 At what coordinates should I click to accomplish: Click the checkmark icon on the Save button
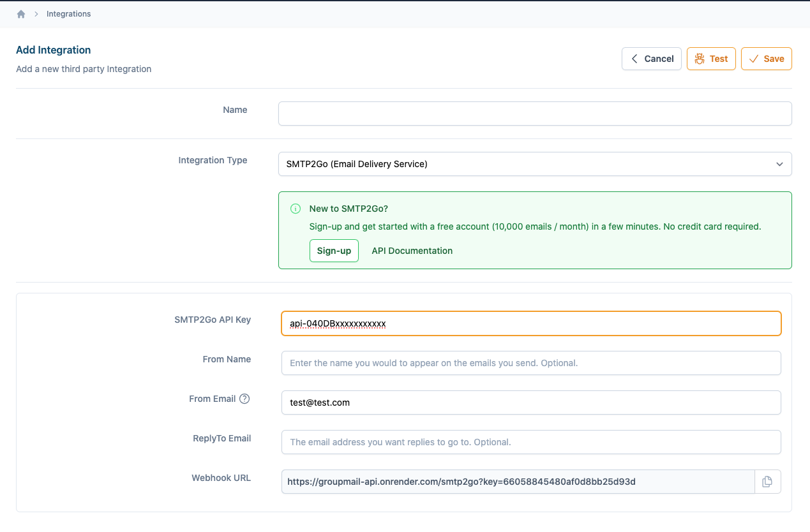(753, 58)
